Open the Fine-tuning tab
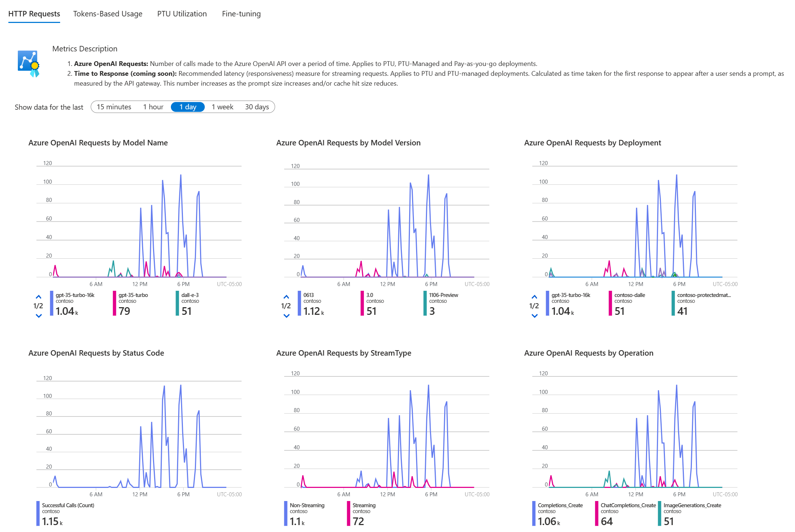Image resolution: width=795 pixels, height=532 pixels. tap(241, 14)
